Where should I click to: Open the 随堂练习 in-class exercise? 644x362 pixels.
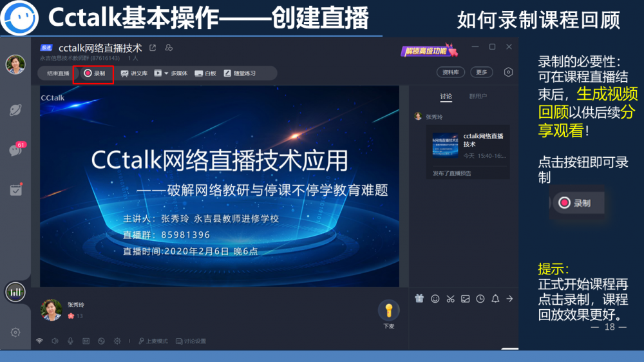(x=240, y=73)
